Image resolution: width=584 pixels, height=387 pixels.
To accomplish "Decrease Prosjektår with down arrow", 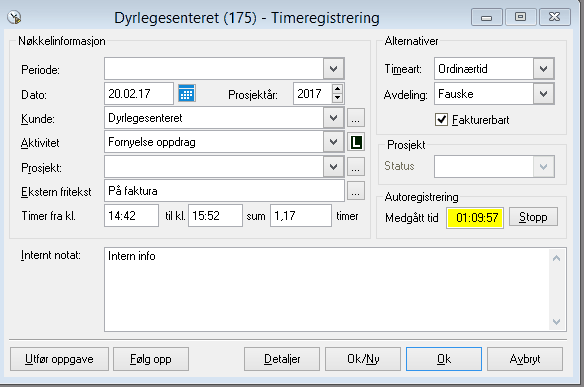I will coord(337,98).
